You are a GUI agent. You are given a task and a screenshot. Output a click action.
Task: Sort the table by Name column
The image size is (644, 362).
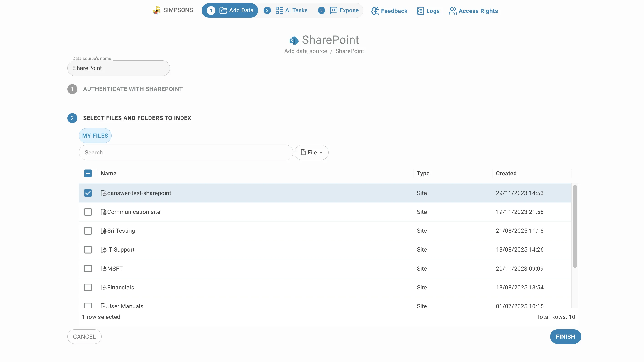tap(108, 173)
